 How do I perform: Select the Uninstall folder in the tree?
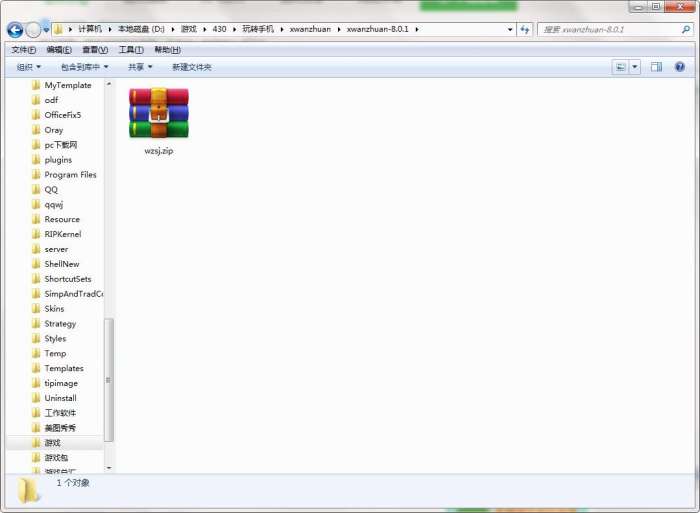(x=54, y=398)
